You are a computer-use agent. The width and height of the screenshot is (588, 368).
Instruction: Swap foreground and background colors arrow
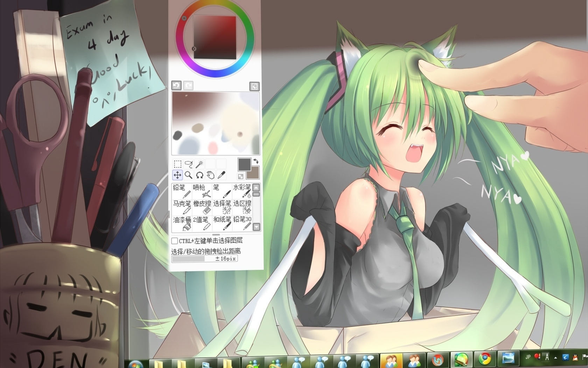pos(256,161)
